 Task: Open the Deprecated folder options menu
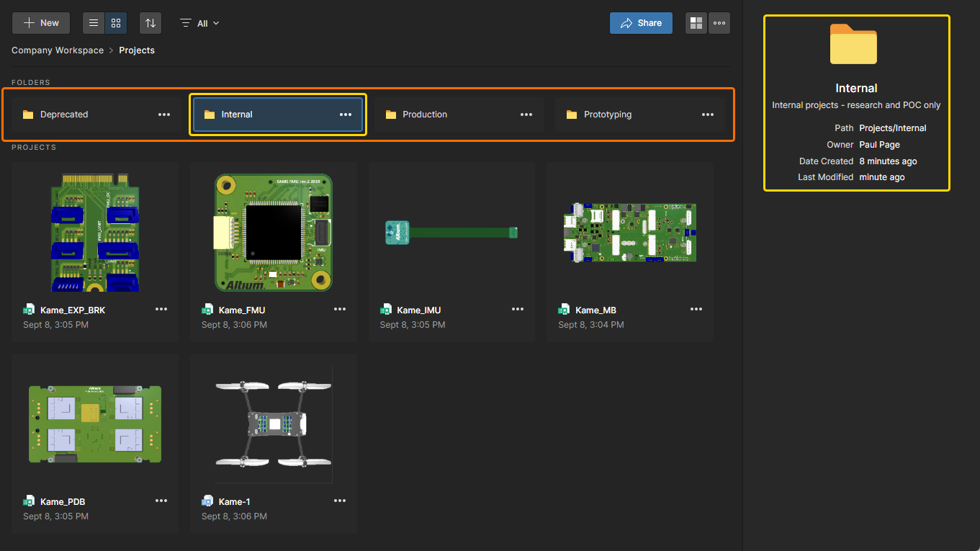164,115
